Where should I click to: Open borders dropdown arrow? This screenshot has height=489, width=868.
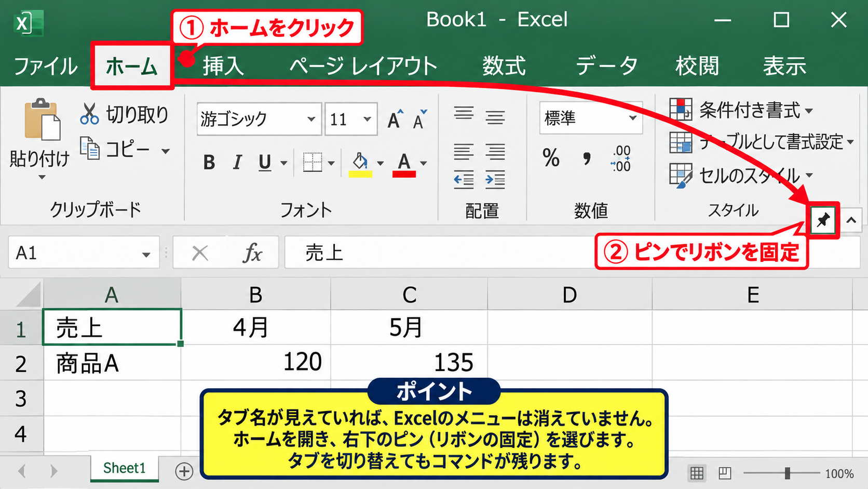331,163
